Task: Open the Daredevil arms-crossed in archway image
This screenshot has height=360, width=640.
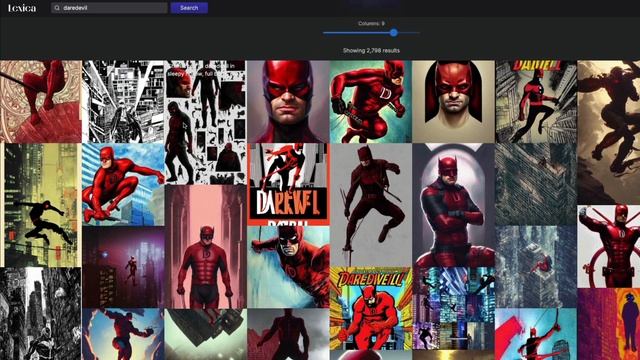Action: tap(453, 205)
